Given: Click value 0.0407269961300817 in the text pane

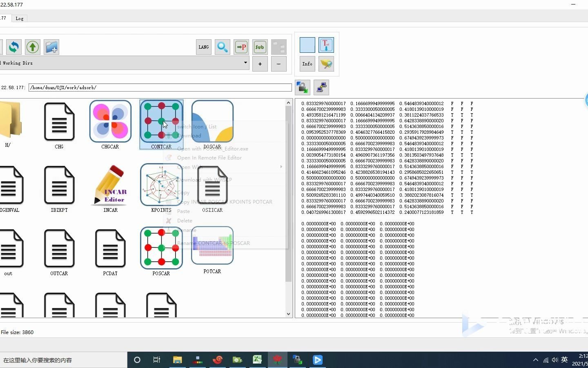Looking at the screenshot, I should tap(323, 213).
